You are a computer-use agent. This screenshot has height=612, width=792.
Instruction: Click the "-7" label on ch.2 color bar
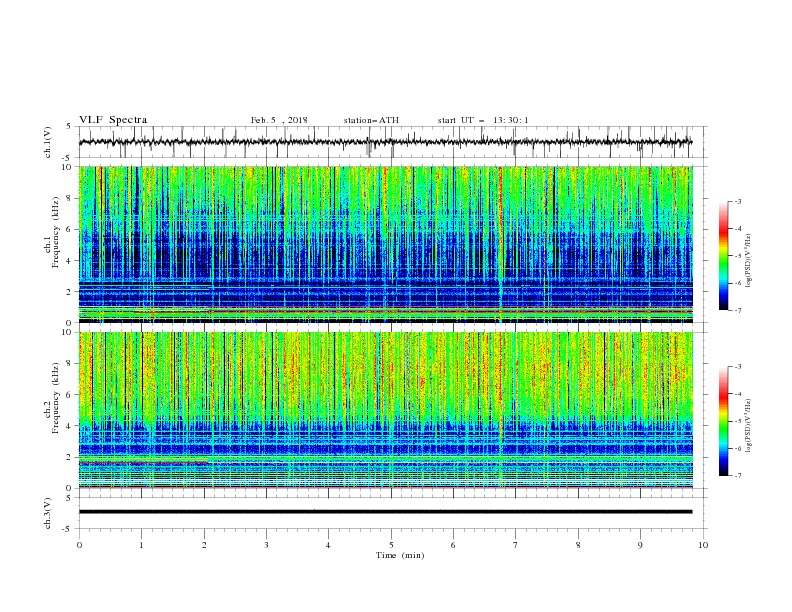point(738,475)
